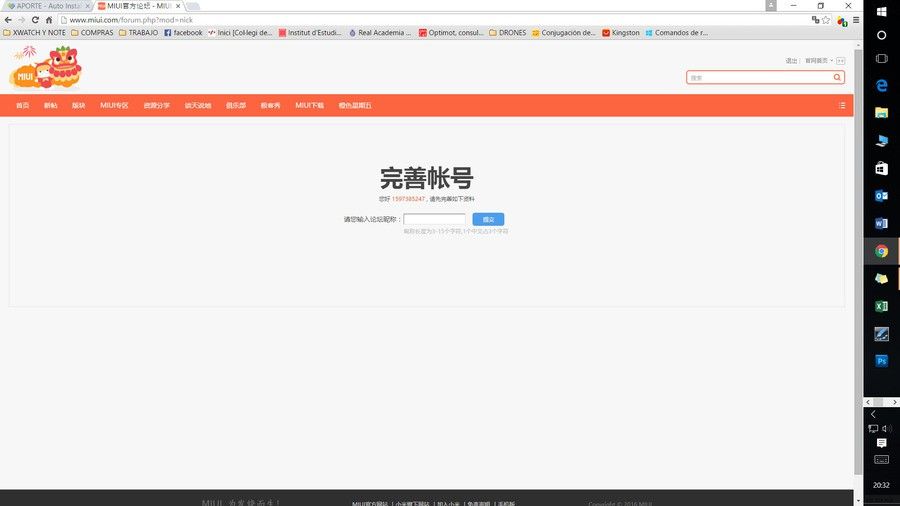Focus the forum nickname input field
Image resolution: width=900 pixels, height=506 pixels.
435,219
